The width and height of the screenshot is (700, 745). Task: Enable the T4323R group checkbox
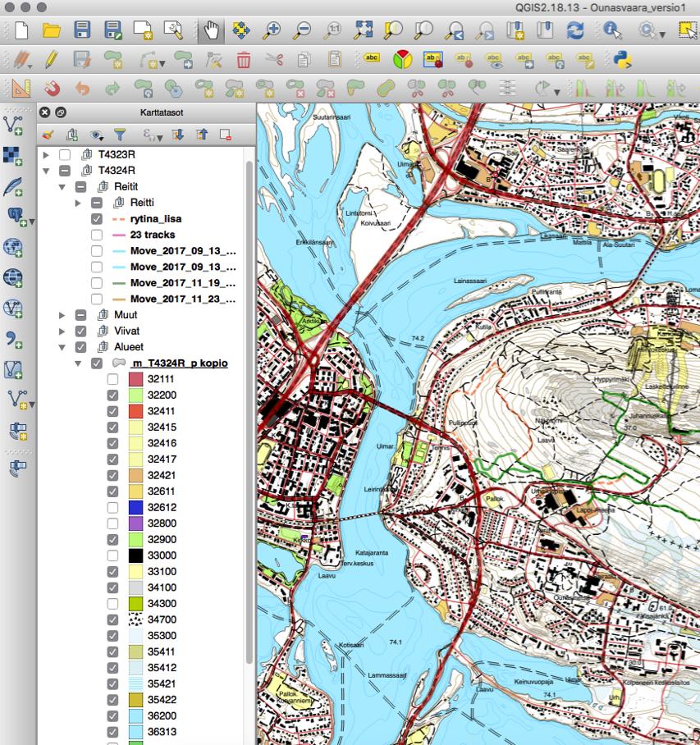[65, 154]
